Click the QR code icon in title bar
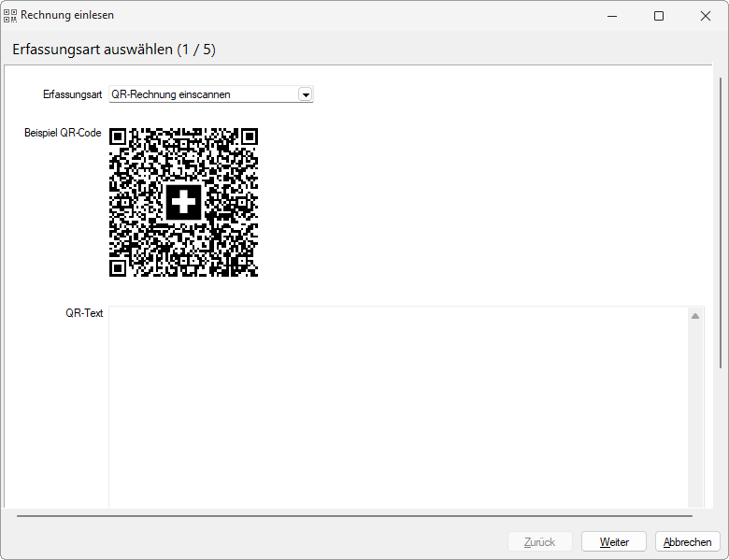The image size is (729, 560). (10, 16)
